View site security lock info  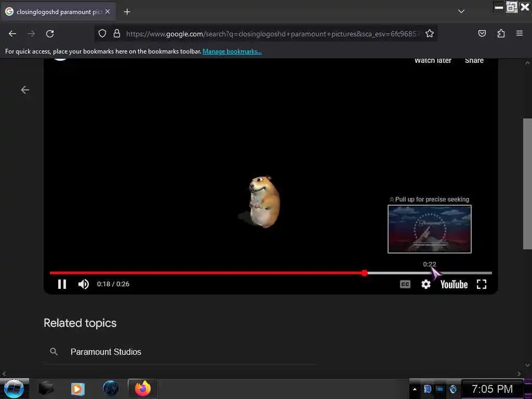(x=117, y=34)
